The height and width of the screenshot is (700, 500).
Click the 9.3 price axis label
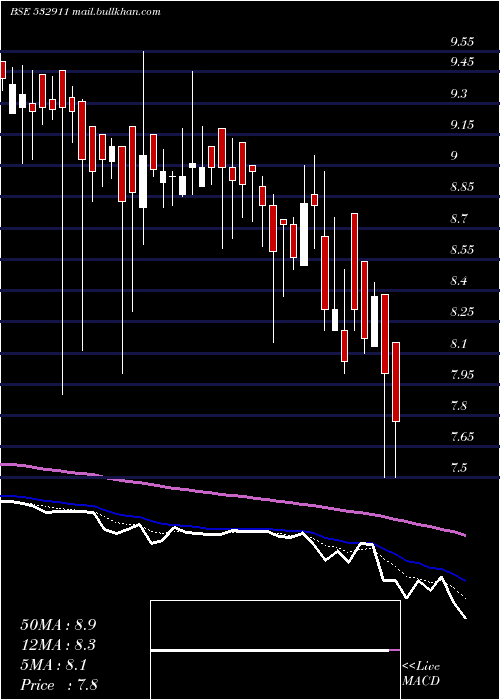[x=459, y=94]
